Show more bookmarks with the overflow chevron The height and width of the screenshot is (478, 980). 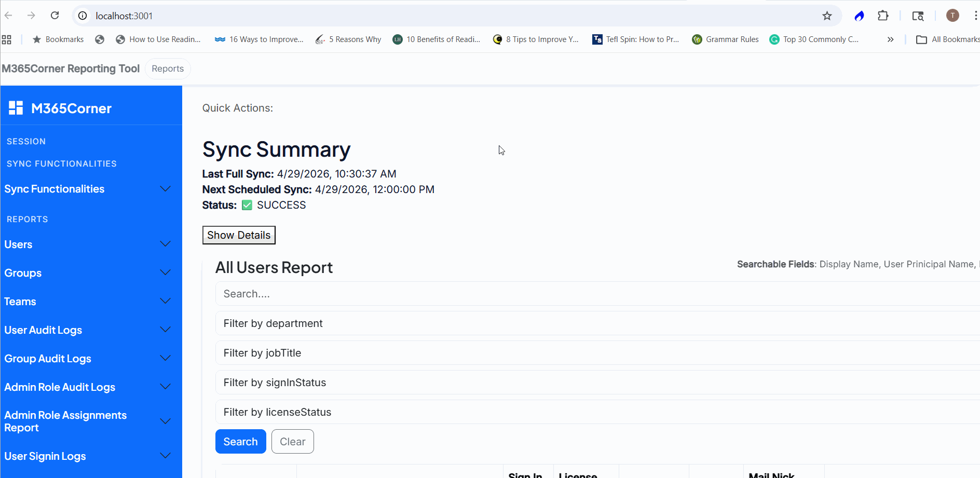tap(890, 39)
